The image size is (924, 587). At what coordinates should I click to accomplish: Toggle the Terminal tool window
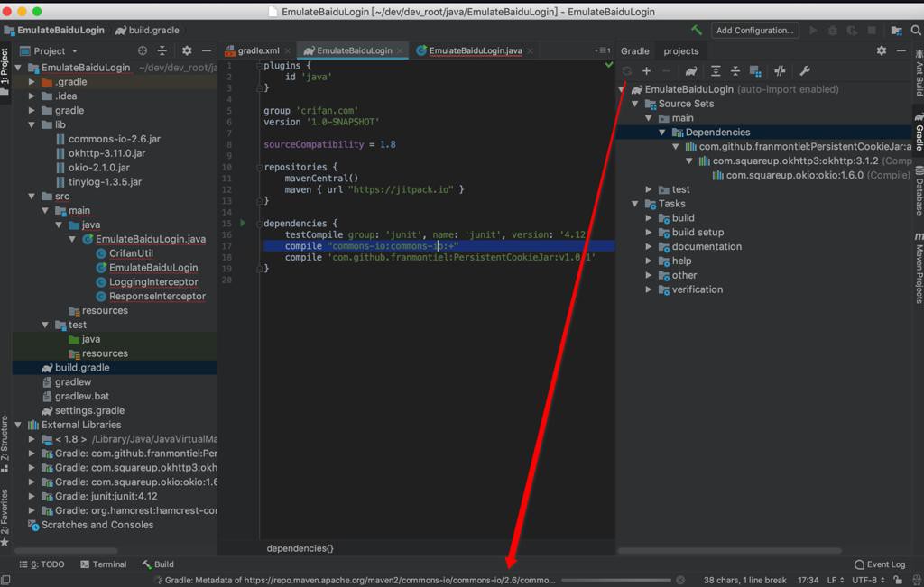[x=102, y=564]
